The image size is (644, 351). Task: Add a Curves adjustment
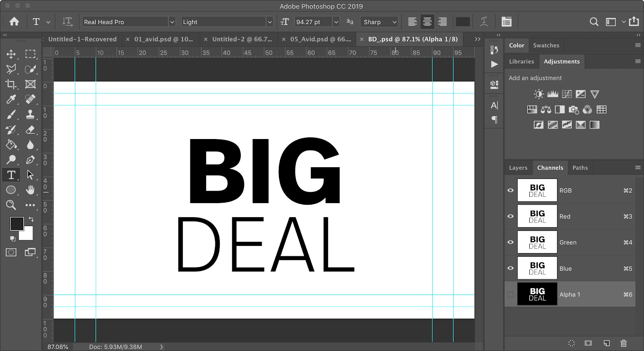pyautogui.click(x=567, y=94)
